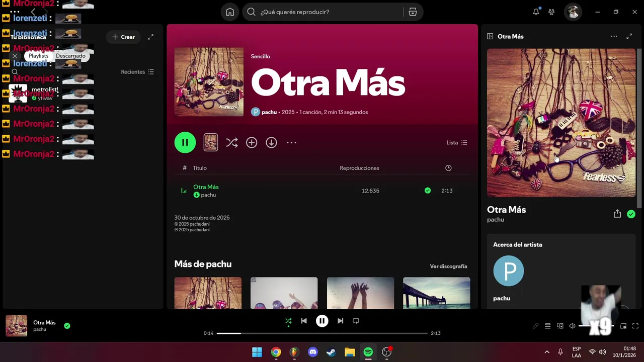The image size is (644, 362).
Task: Open the lyrics microphone icon
Action: click(536, 326)
